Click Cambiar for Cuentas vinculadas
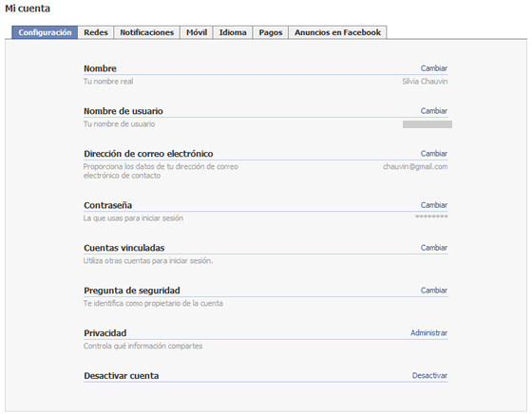This screenshot has height=414, width=532. point(434,248)
